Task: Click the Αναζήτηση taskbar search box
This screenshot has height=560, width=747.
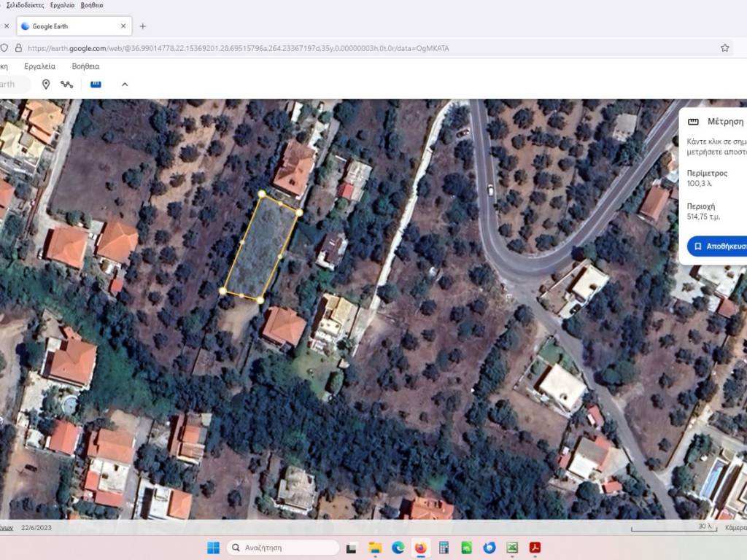Action: click(x=283, y=548)
